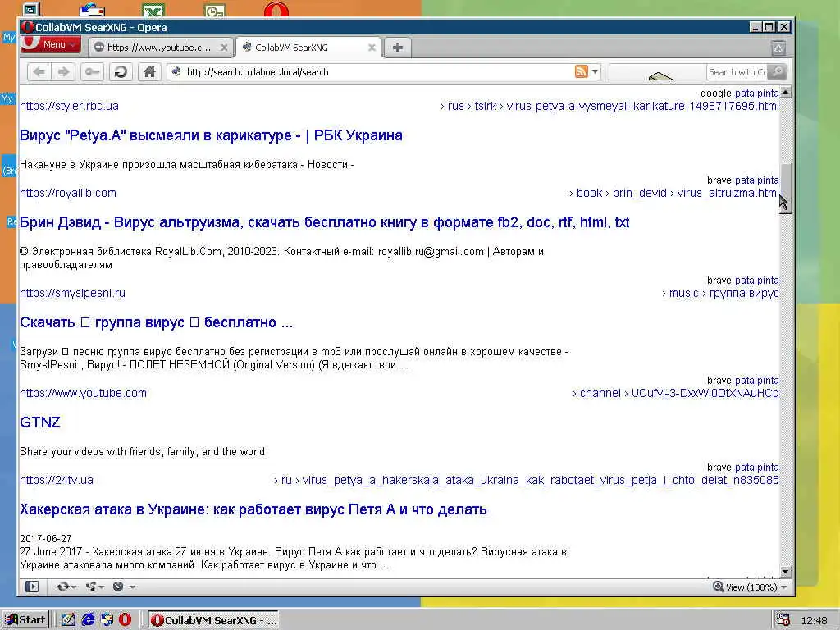Click the 2017-06-27 date text
The image size is (840, 630).
pyautogui.click(x=46, y=538)
